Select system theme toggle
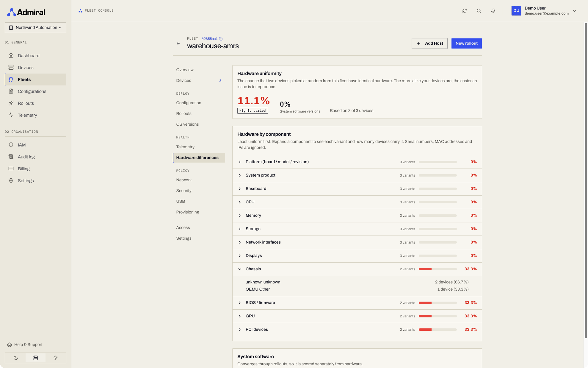 pyautogui.click(x=36, y=358)
